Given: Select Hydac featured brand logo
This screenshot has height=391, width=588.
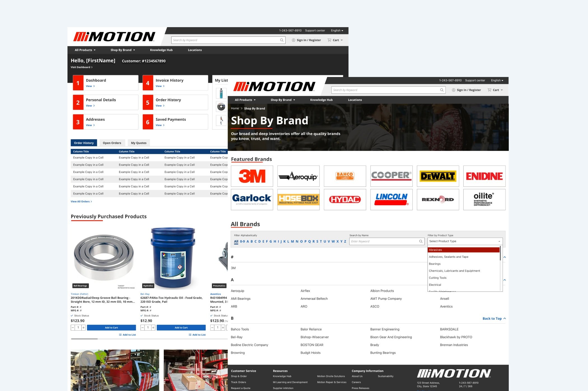Looking at the screenshot, I should (x=345, y=200).
